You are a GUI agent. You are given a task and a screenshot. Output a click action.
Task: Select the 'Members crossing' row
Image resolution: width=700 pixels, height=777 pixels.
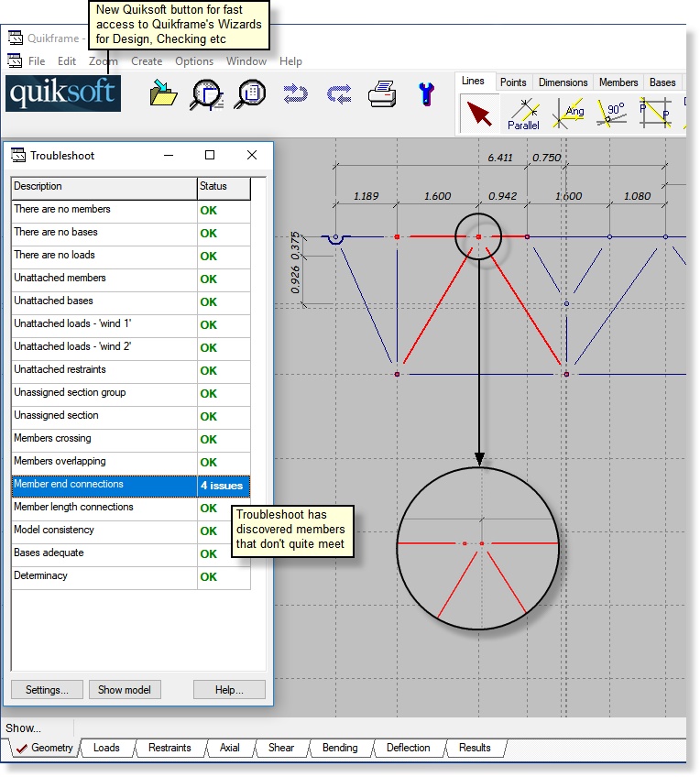[x=131, y=440]
